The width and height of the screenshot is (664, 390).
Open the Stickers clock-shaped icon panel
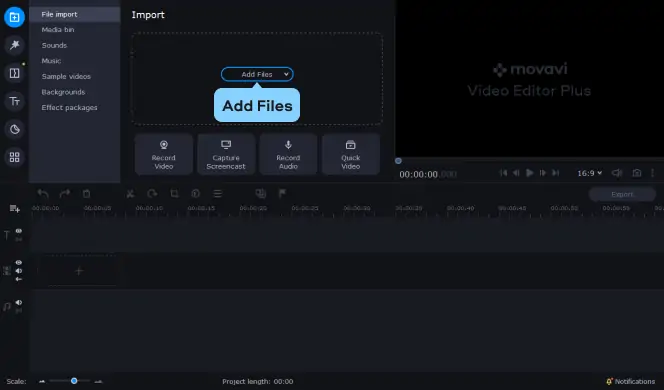pyautogui.click(x=14, y=129)
